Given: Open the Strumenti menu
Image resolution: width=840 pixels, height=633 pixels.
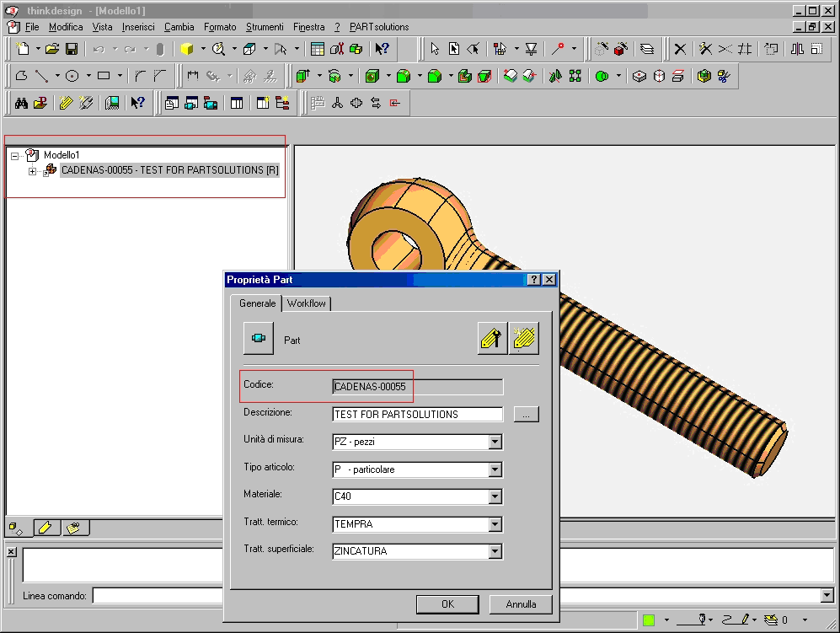Looking at the screenshot, I should pyautogui.click(x=264, y=27).
